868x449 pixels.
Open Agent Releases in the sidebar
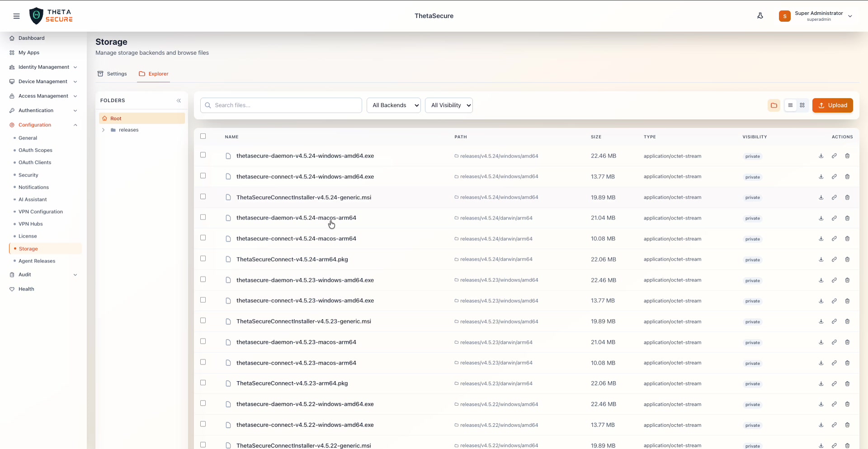(x=37, y=261)
